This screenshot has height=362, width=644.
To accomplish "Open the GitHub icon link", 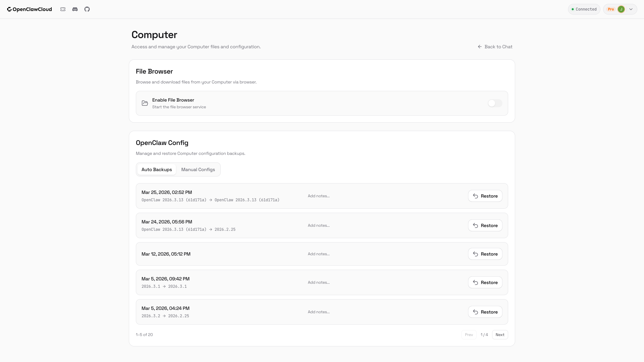I will pyautogui.click(x=87, y=9).
